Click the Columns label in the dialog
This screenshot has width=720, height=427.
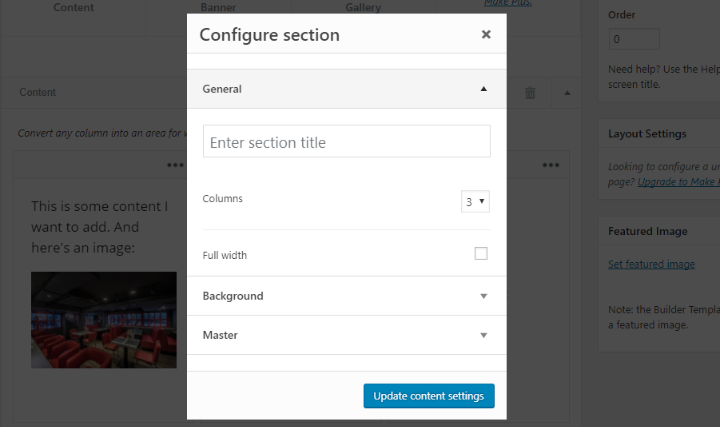pyautogui.click(x=222, y=199)
